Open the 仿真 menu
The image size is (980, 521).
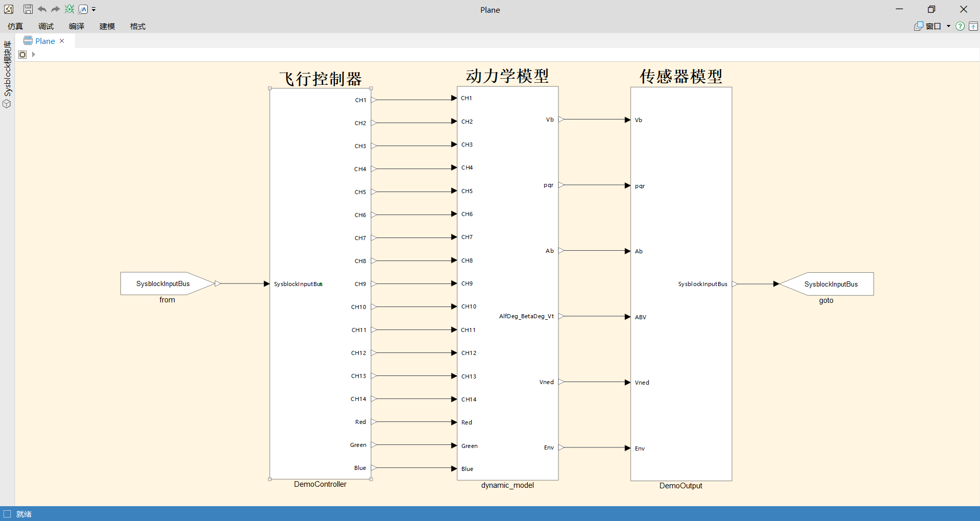click(15, 26)
